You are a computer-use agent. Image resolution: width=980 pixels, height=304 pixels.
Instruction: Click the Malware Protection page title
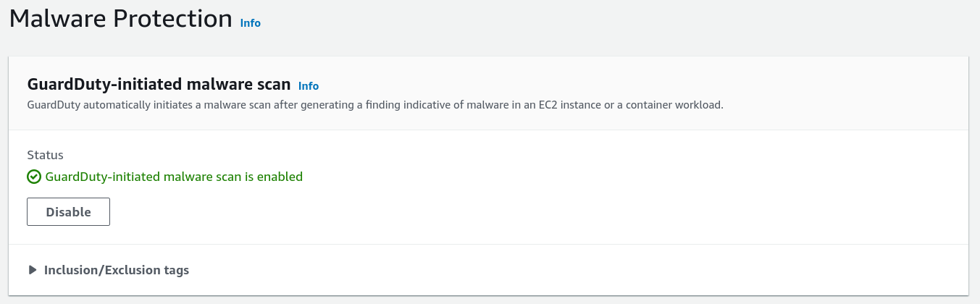[x=121, y=20]
